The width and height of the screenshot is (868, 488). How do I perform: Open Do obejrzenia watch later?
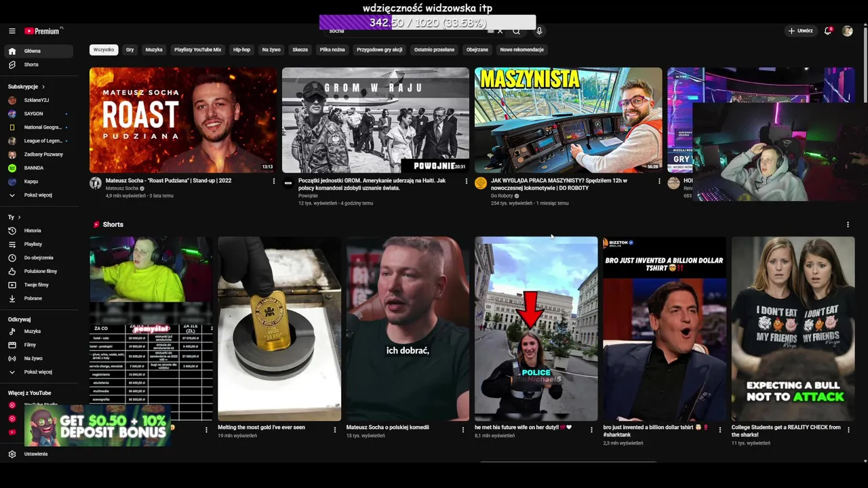pyautogui.click(x=39, y=258)
